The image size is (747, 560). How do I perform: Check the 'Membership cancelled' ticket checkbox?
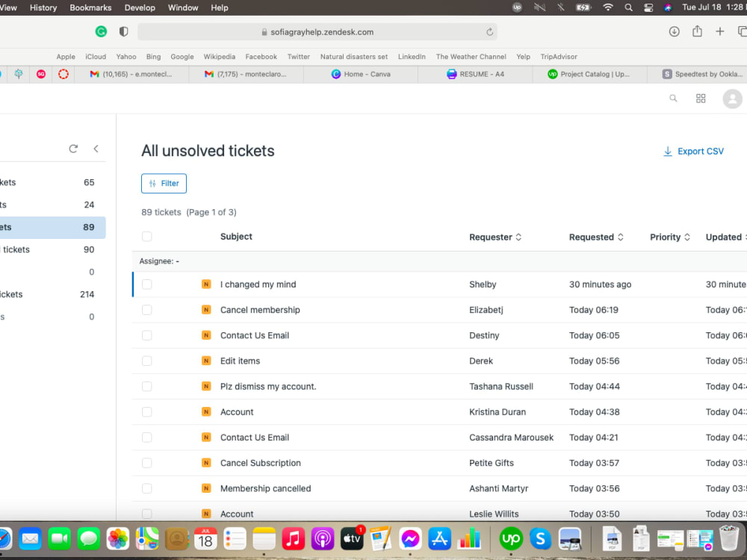pyautogui.click(x=146, y=488)
